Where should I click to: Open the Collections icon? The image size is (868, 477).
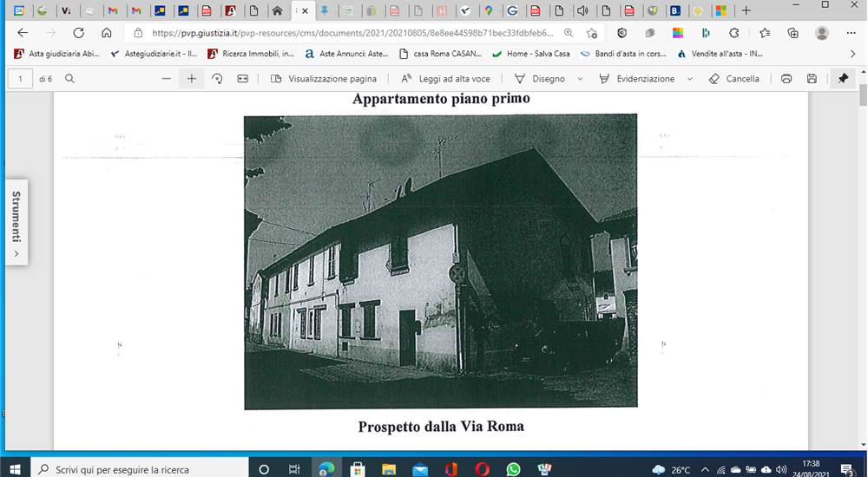point(792,33)
